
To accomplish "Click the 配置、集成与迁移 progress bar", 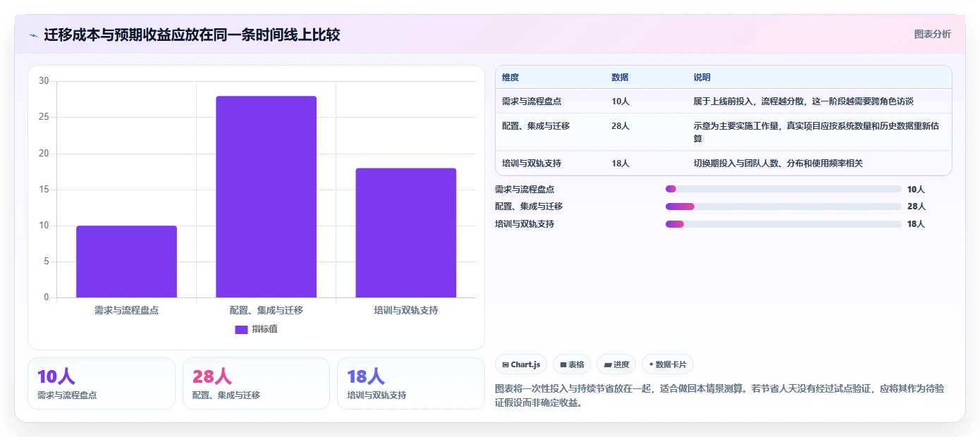I will point(783,207).
